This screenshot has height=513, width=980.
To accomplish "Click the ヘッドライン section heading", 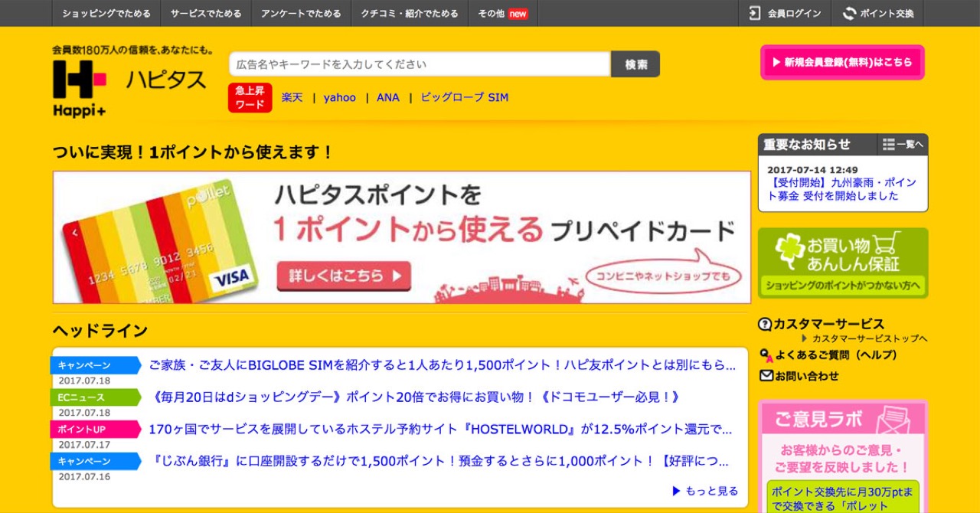I will coord(100,331).
